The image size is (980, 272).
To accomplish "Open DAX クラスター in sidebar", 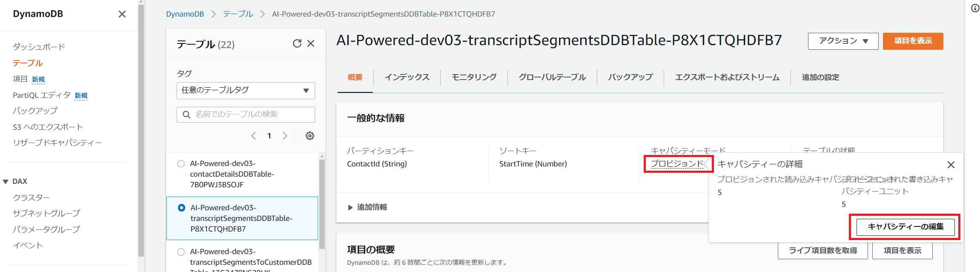I will (x=31, y=198).
